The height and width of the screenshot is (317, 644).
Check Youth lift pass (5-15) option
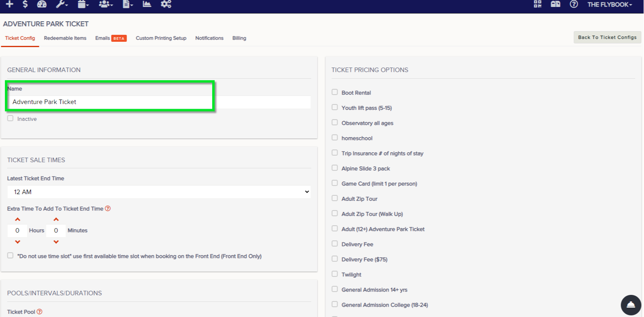click(335, 107)
